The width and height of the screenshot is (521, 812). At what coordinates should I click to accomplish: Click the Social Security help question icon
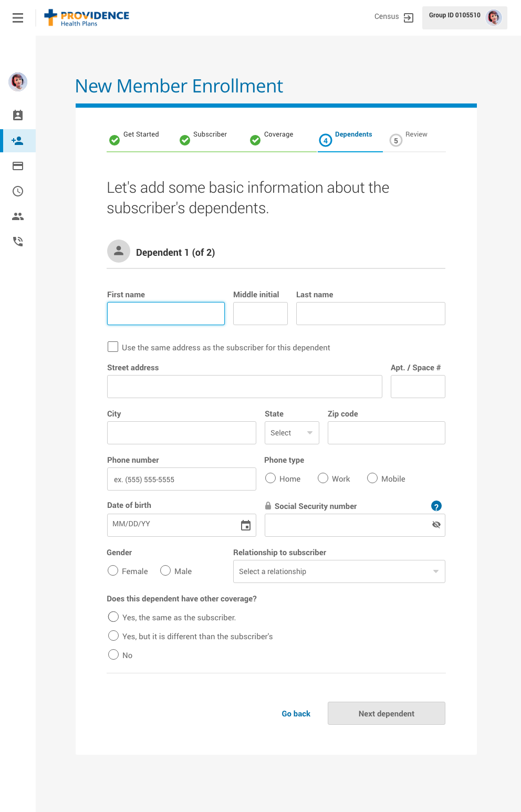tap(436, 506)
